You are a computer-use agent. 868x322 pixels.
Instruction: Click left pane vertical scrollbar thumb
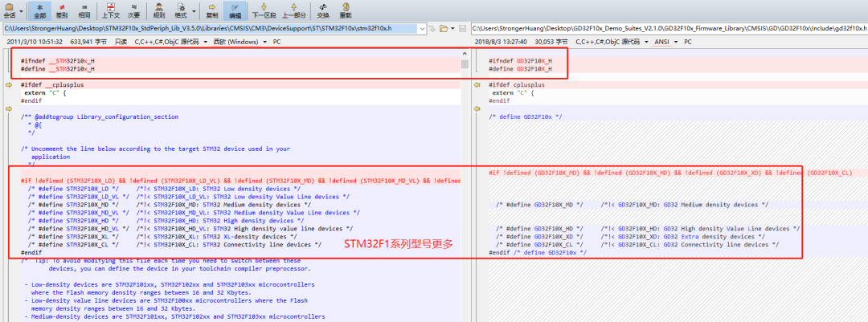click(x=465, y=63)
